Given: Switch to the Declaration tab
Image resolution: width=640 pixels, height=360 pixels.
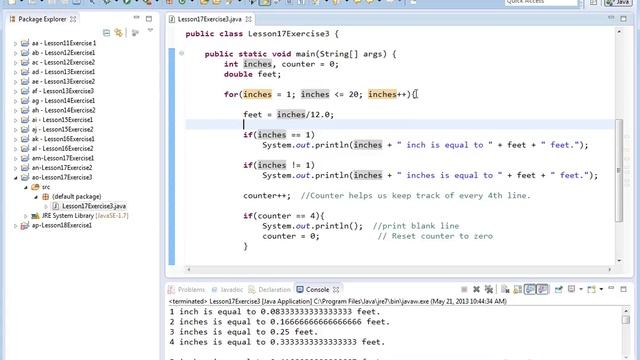Looking at the screenshot, I should pyautogui.click(x=269, y=289).
